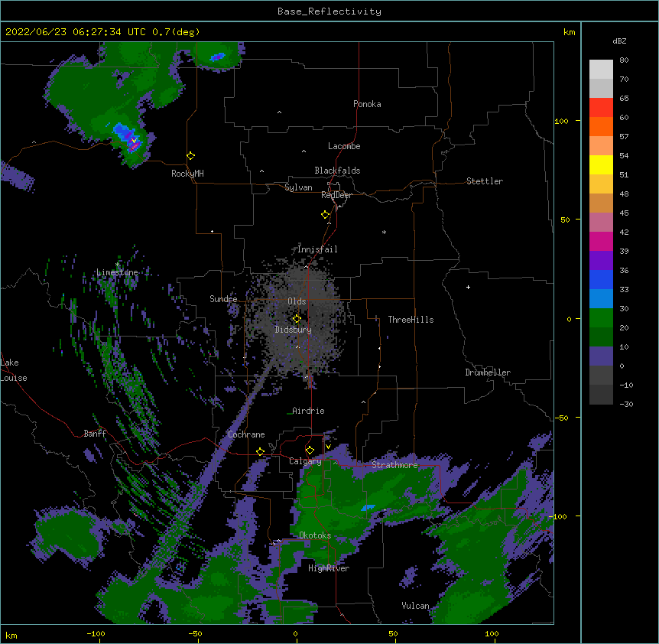Screen dimensions: 659x644
Task: Click the legend value 45
Action: tap(624, 213)
